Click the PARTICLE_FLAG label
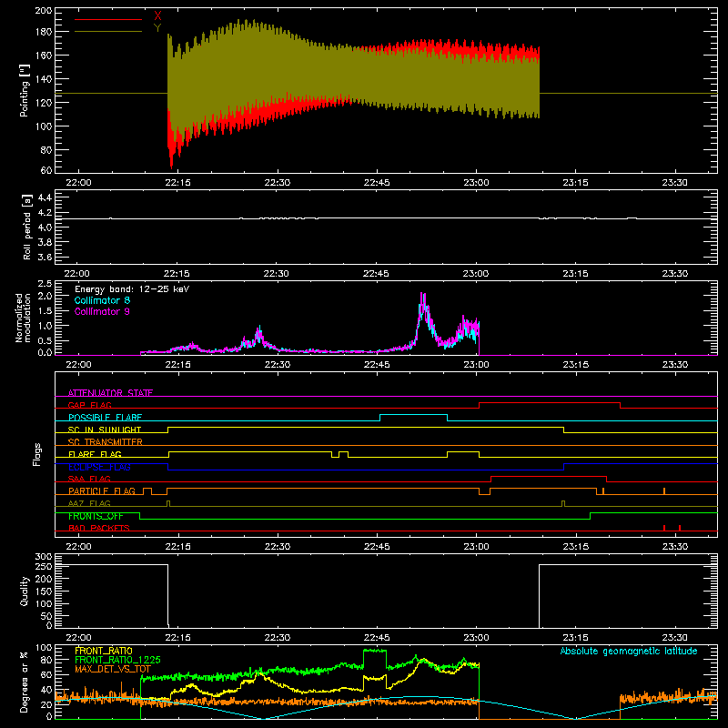The image size is (728, 728). (x=102, y=490)
